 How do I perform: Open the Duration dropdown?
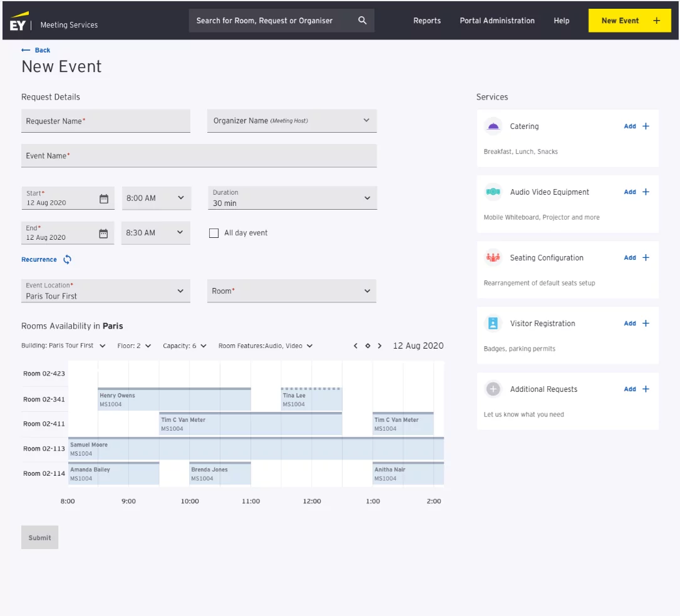point(366,198)
